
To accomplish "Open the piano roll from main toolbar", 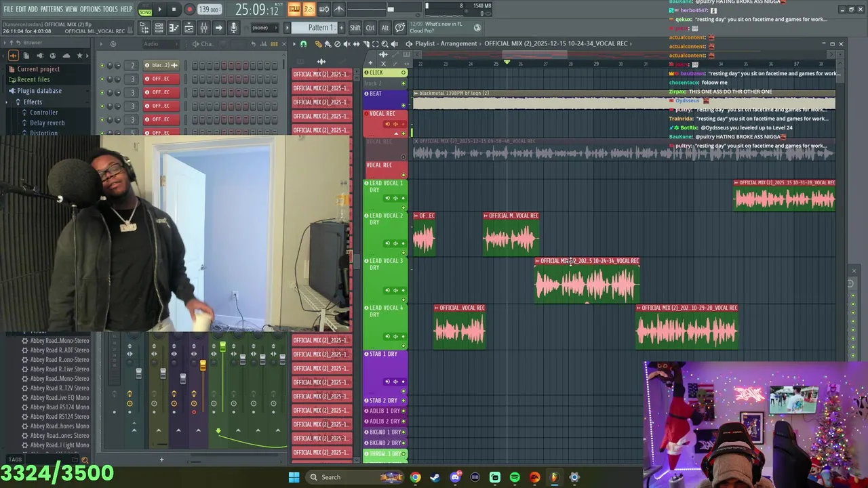I will click(174, 27).
